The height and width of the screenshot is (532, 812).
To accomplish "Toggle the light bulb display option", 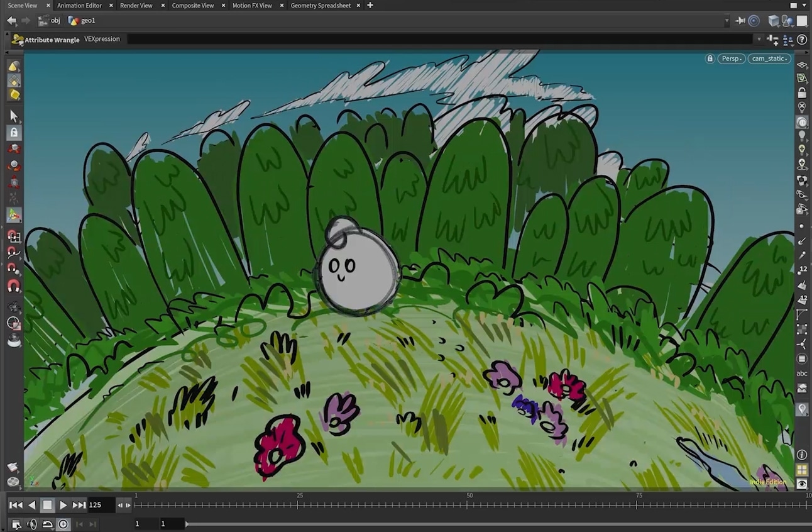I will point(802,135).
